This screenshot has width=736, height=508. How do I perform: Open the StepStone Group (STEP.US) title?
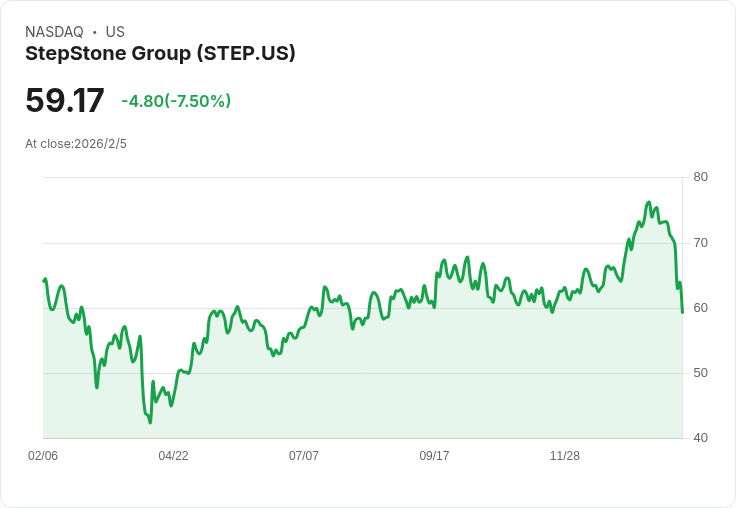[160, 54]
